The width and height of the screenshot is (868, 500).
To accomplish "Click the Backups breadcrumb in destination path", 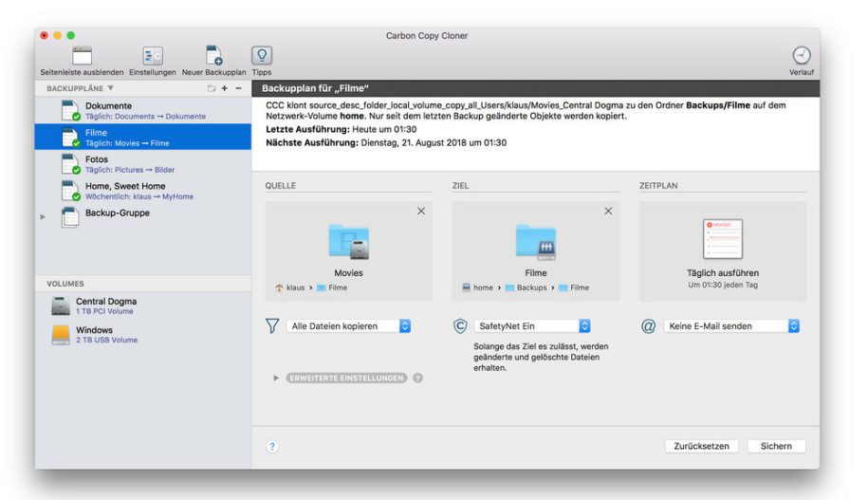I will (x=526, y=287).
